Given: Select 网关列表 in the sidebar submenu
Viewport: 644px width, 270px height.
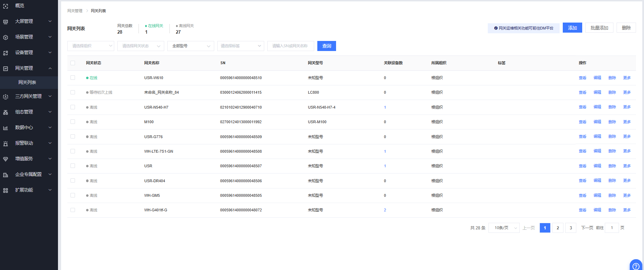Looking at the screenshot, I should 27,82.
